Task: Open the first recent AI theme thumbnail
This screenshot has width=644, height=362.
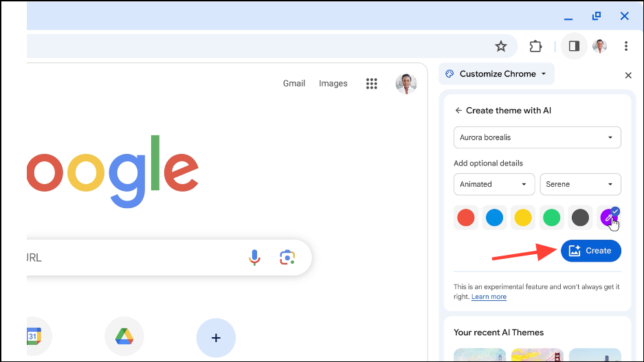Action: (480, 355)
